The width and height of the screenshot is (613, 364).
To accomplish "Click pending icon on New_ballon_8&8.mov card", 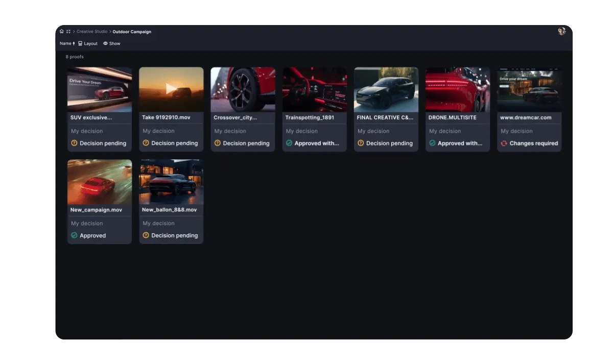I will (x=146, y=235).
